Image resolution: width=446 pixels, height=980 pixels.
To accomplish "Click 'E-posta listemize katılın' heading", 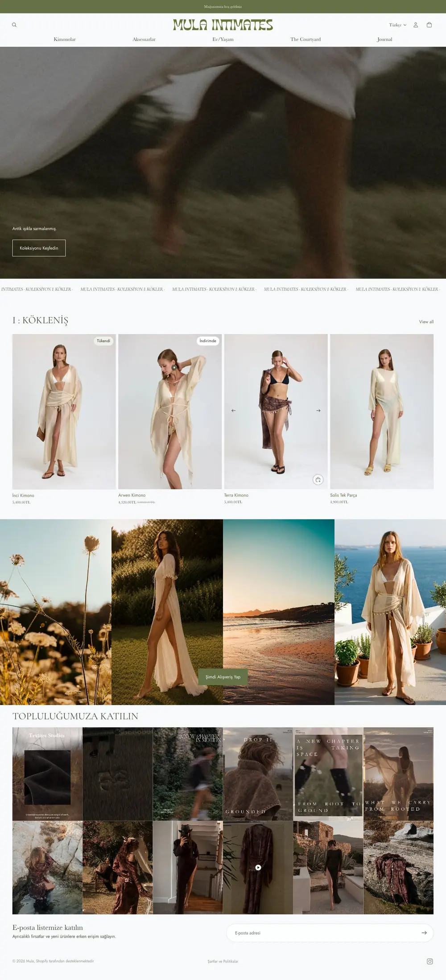I will pos(48,927).
